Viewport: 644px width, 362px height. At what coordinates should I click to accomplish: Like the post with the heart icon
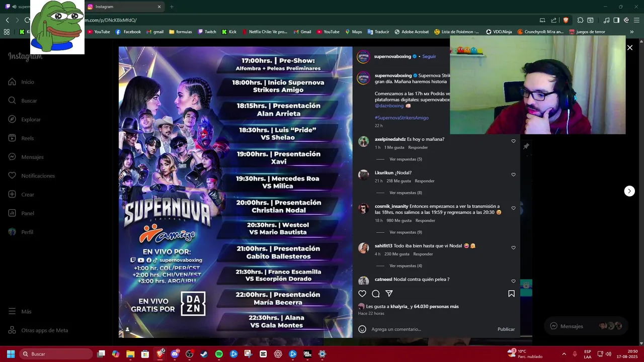(362, 294)
